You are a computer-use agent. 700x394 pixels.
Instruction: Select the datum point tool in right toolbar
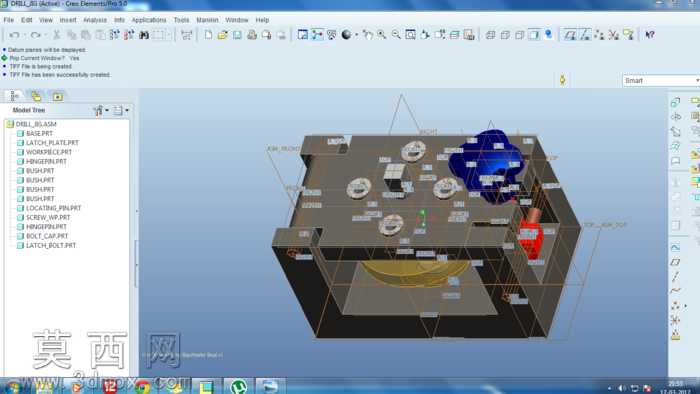pos(675,306)
